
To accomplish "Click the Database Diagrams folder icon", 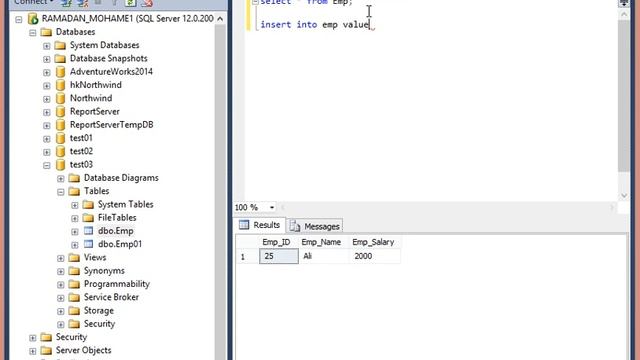I will 74,178.
